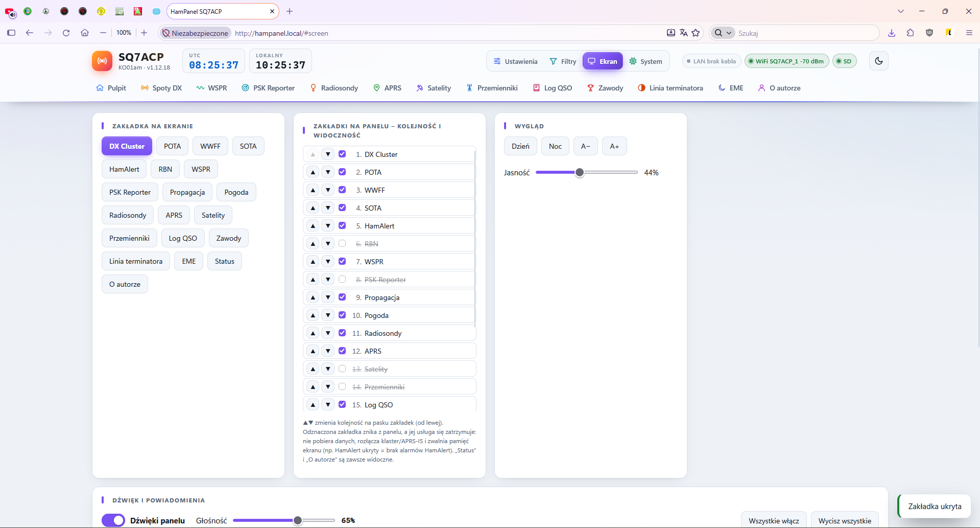Viewport: 980px width, 528px height.
Task: Open Zawody navigation item
Action: click(x=605, y=88)
